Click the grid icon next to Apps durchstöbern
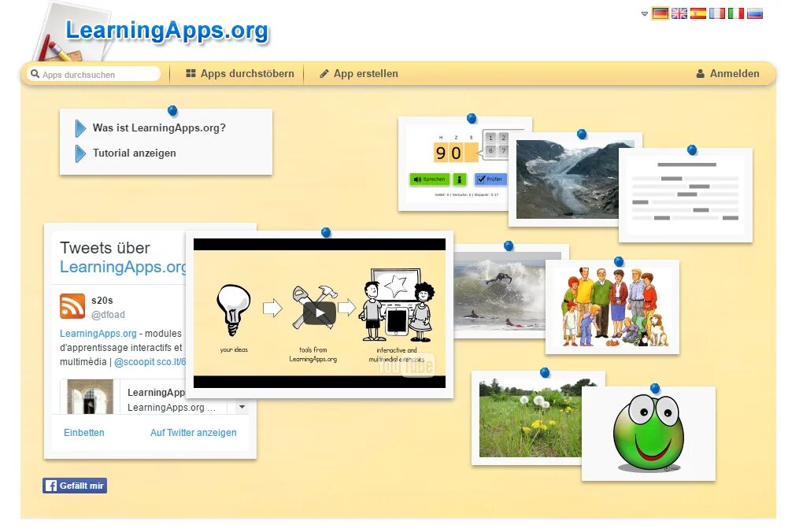 pyautogui.click(x=191, y=73)
